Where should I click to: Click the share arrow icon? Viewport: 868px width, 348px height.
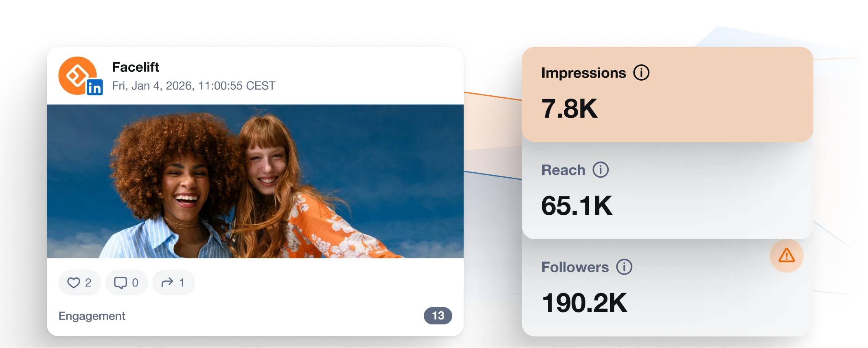[x=167, y=282]
